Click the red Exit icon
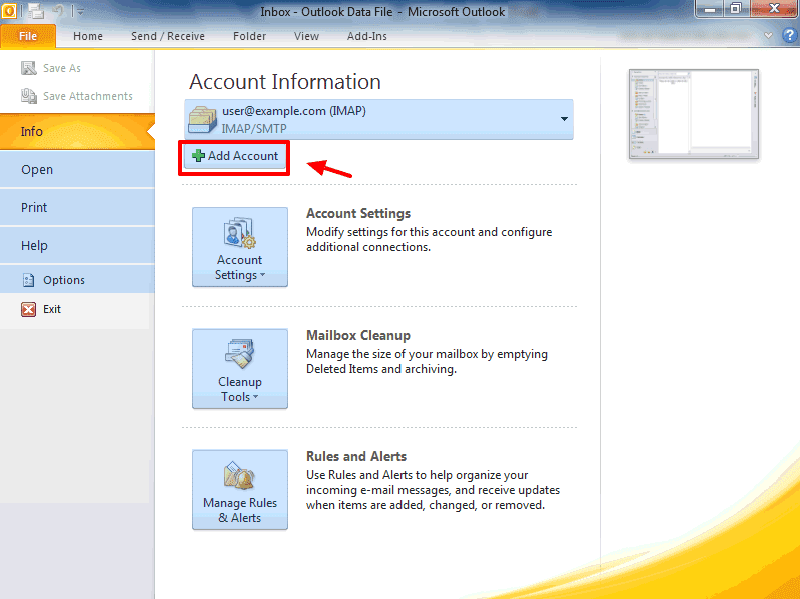The width and height of the screenshot is (800, 599). click(28, 309)
